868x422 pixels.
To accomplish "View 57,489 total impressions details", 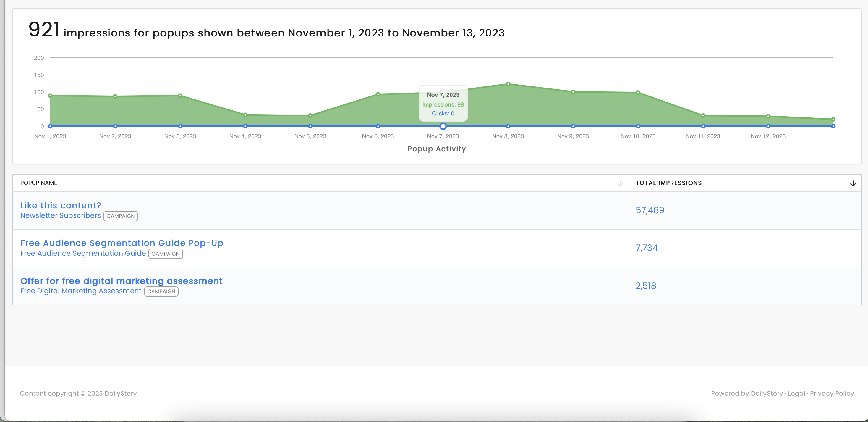I will [x=650, y=210].
